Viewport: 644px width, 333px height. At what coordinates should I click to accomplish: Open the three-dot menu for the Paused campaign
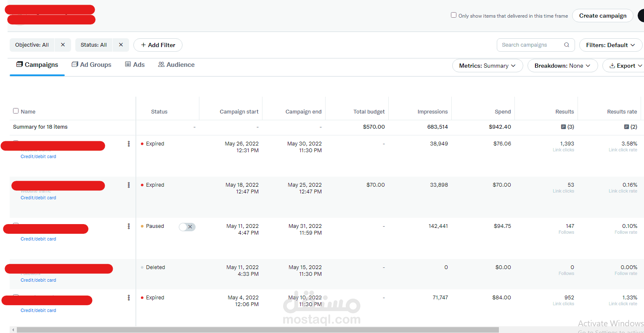tap(129, 226)
